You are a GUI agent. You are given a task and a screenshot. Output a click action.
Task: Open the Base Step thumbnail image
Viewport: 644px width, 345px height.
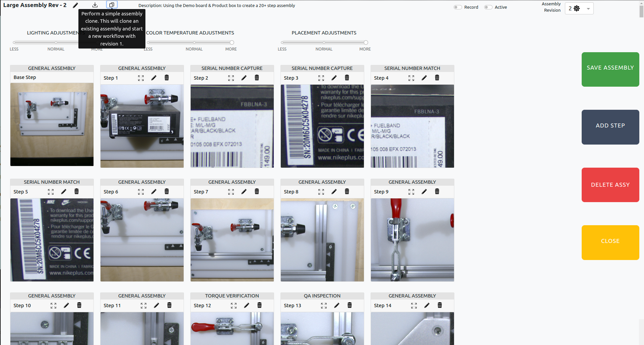[x=52, y=124]
